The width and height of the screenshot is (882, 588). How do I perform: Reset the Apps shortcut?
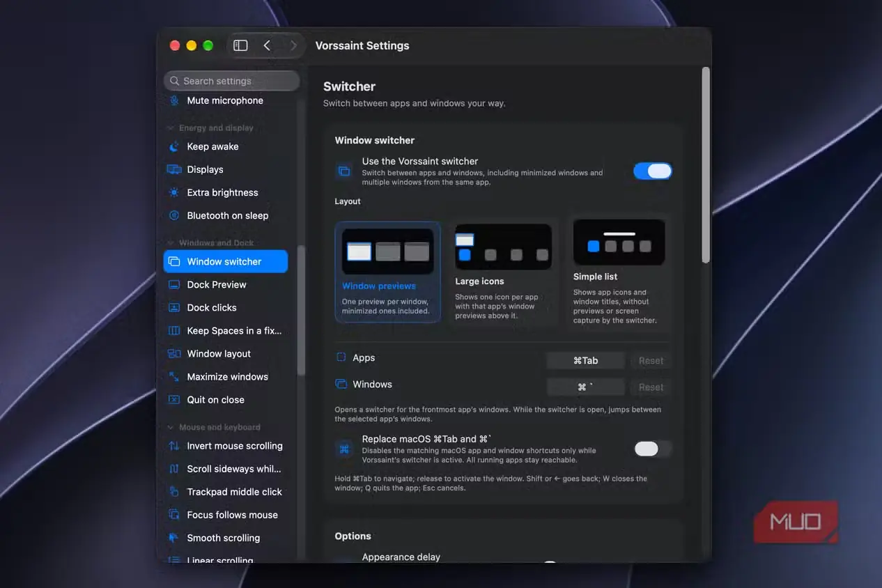(651, 360)
